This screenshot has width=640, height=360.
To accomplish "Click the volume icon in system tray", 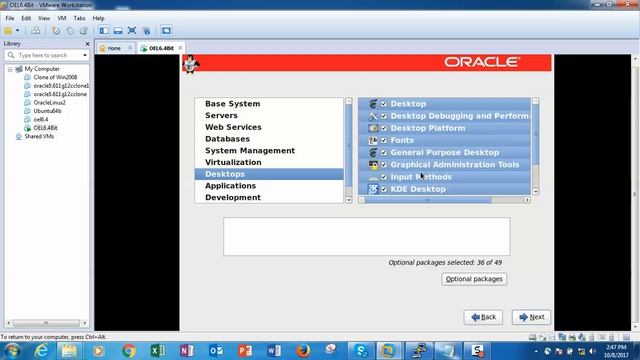I will click(592, 351).
